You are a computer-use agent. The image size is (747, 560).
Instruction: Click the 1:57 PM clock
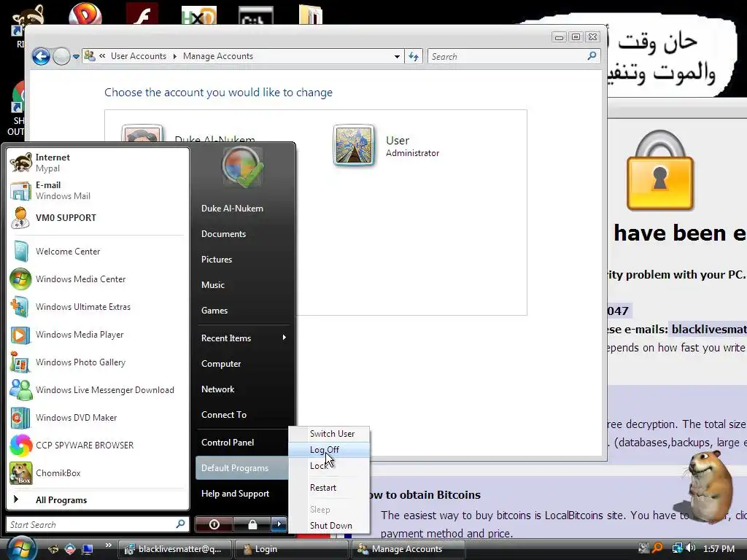pos(719,549)
